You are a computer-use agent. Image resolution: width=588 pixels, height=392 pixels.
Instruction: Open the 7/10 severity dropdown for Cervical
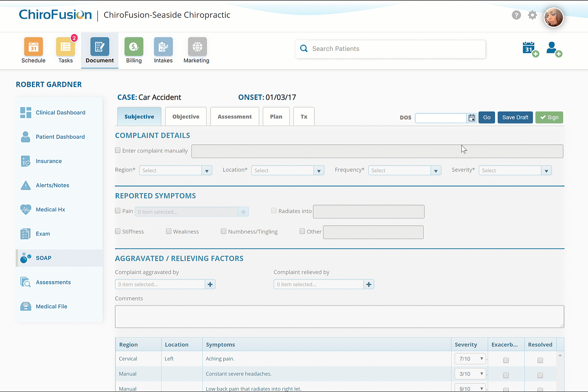click(x=470, y=359)
